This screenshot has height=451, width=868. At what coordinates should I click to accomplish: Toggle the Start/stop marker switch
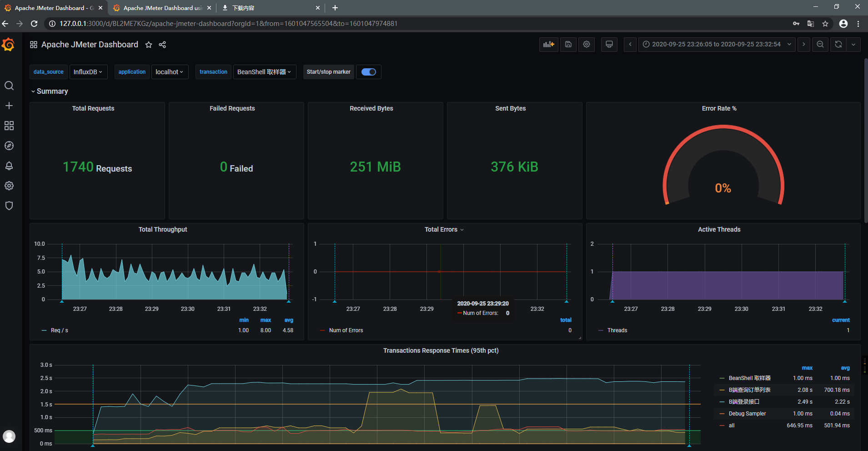click(x=369, y=72)
